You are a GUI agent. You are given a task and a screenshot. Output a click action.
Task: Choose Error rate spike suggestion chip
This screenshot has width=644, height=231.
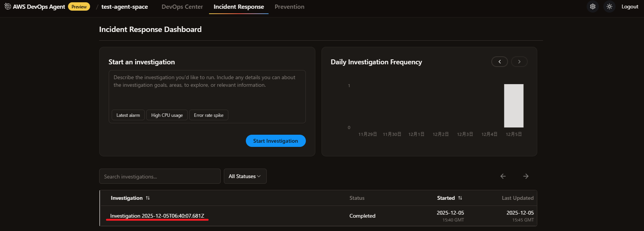click(209, 115)
